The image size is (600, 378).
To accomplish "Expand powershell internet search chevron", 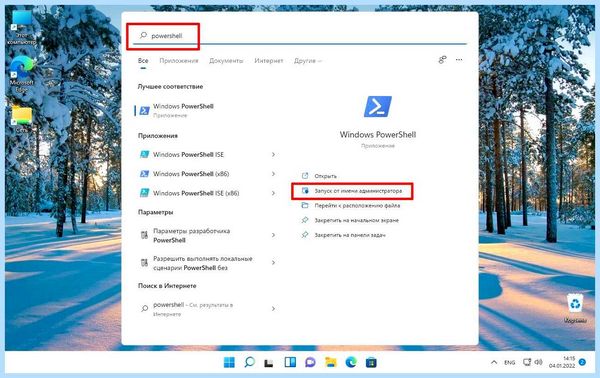I will (273, 308).
